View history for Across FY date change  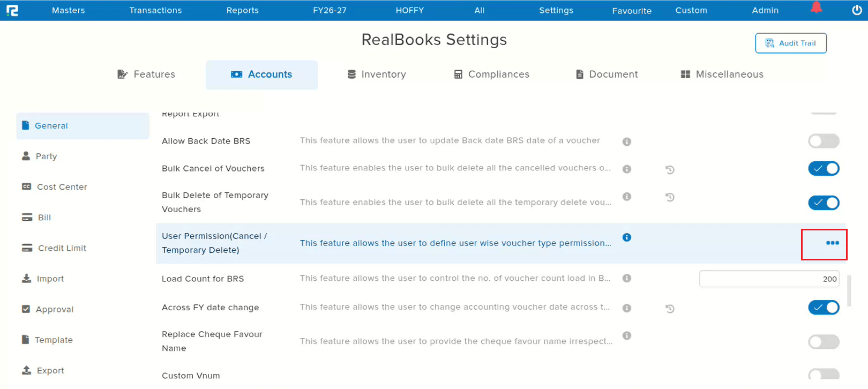pyautogui.click(x=670, y=309)
